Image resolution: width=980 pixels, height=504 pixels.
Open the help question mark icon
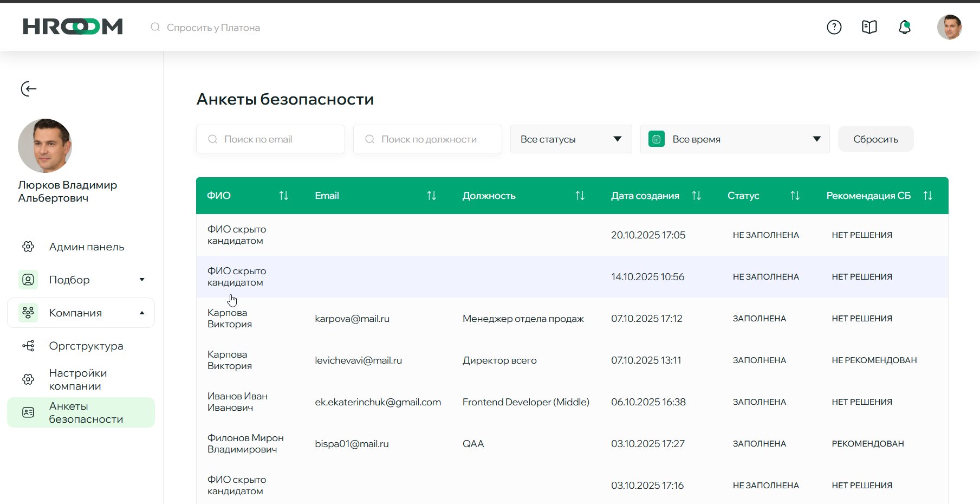(x=834, y=27)
